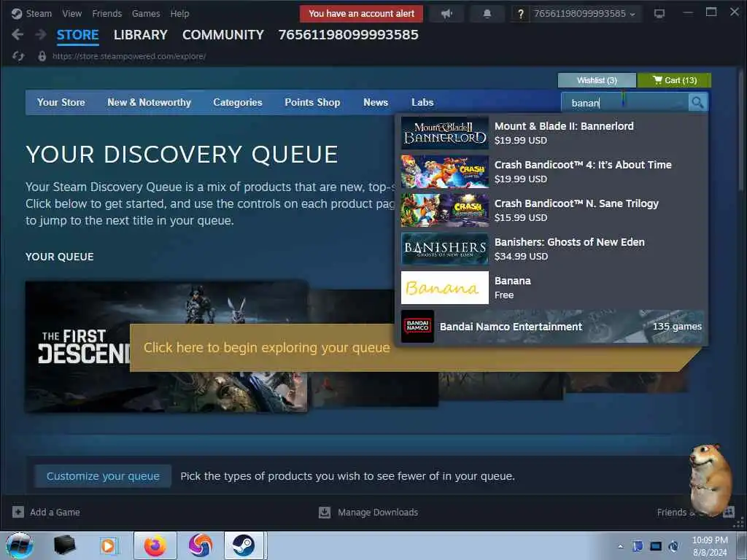Click the Add a Game label
747x560 pixels.
click(x=55, y=512)
